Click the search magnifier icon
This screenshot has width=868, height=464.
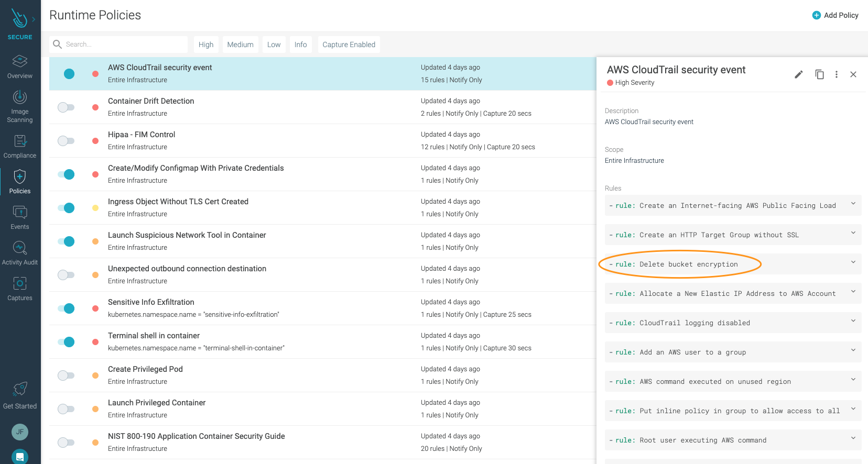tap(58, 45)
